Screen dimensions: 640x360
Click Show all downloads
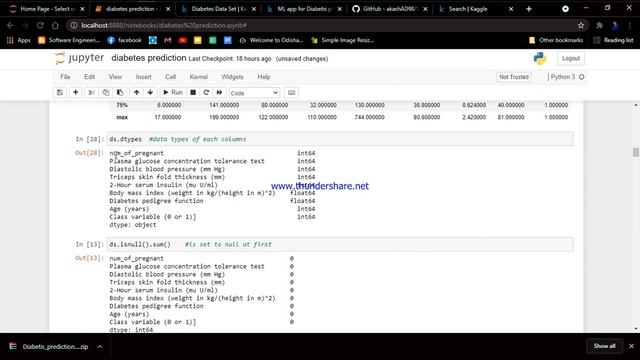(604, 346)
